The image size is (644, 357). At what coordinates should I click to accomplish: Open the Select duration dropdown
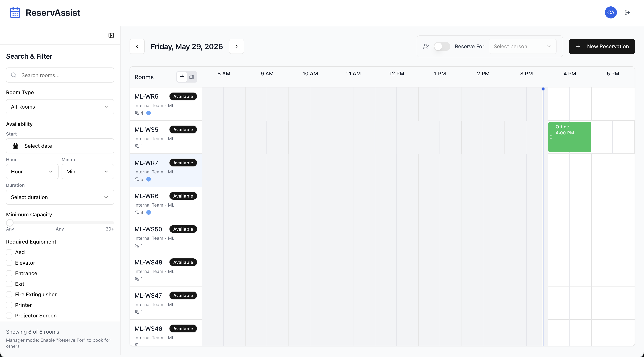point(60,197)
